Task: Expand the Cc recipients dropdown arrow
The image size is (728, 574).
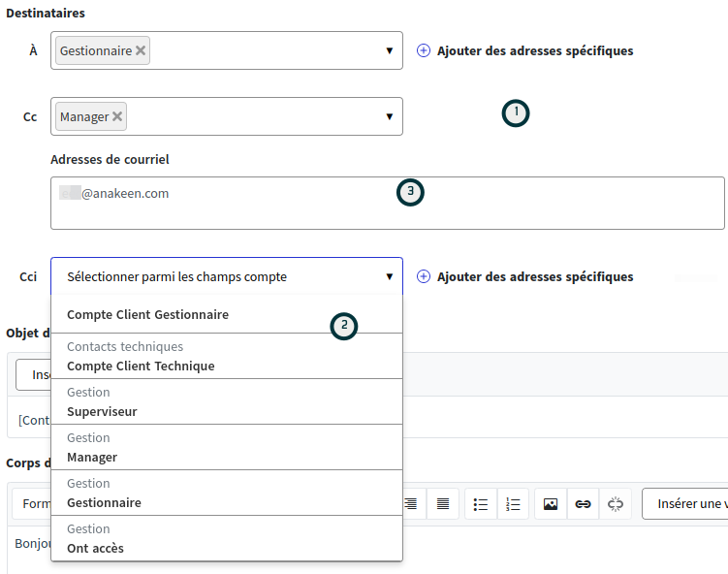Action: (x=389, y=116)
